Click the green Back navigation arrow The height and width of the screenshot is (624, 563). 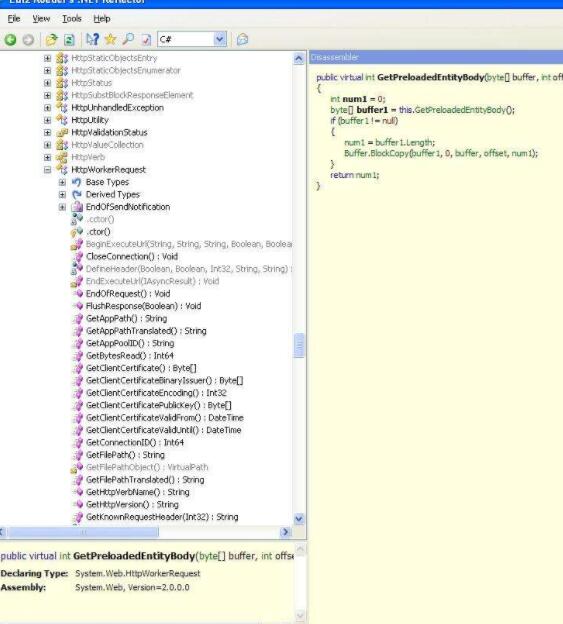point(11,39)
